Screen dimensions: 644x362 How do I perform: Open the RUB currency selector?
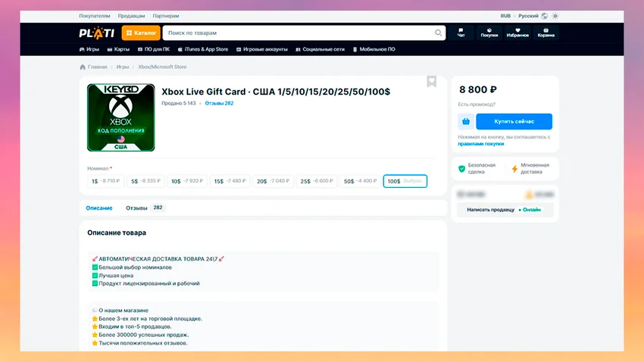coord(505,16)
